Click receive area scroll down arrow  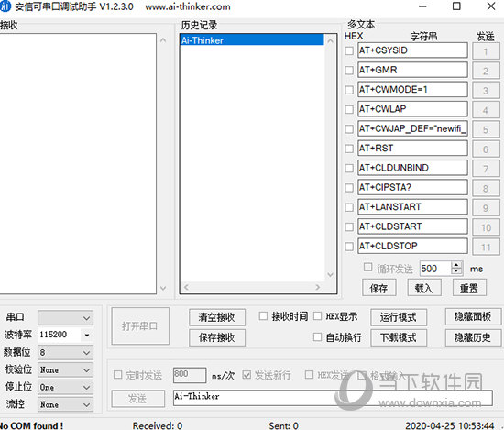(163, 288)
